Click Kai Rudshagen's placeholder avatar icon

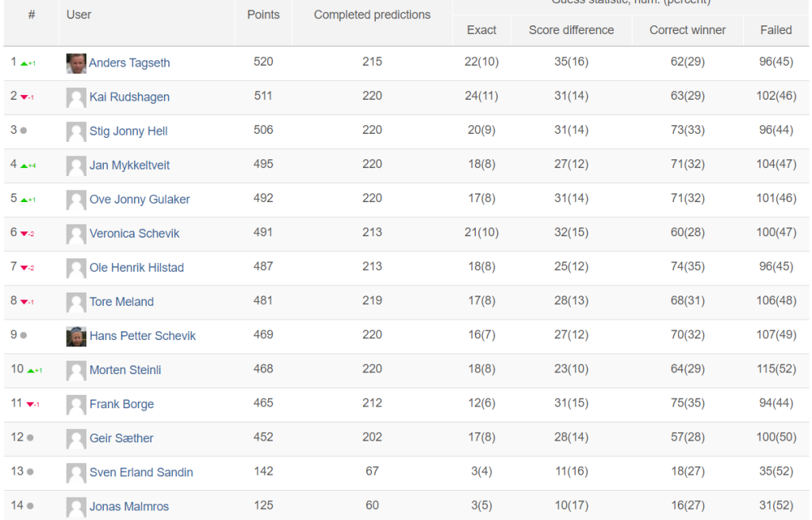[76, 97]
